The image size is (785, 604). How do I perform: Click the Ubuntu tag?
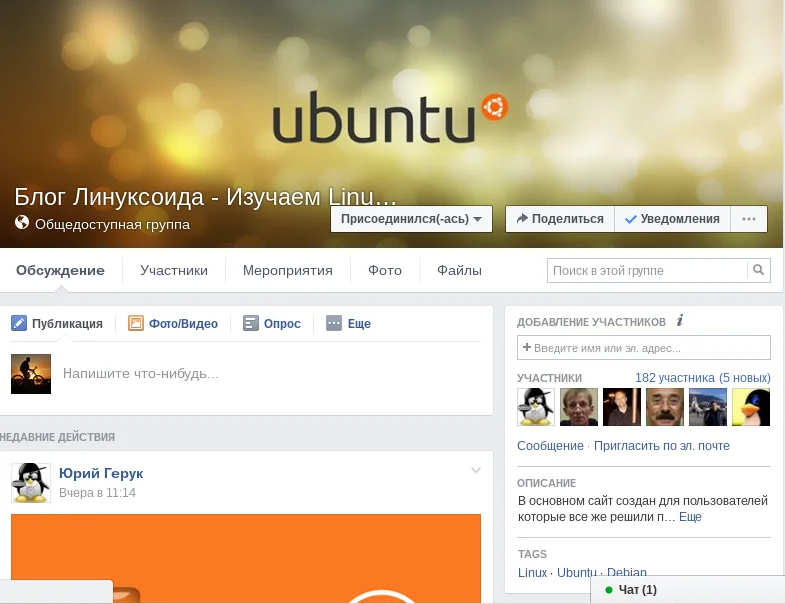click(x=577, y=572)
